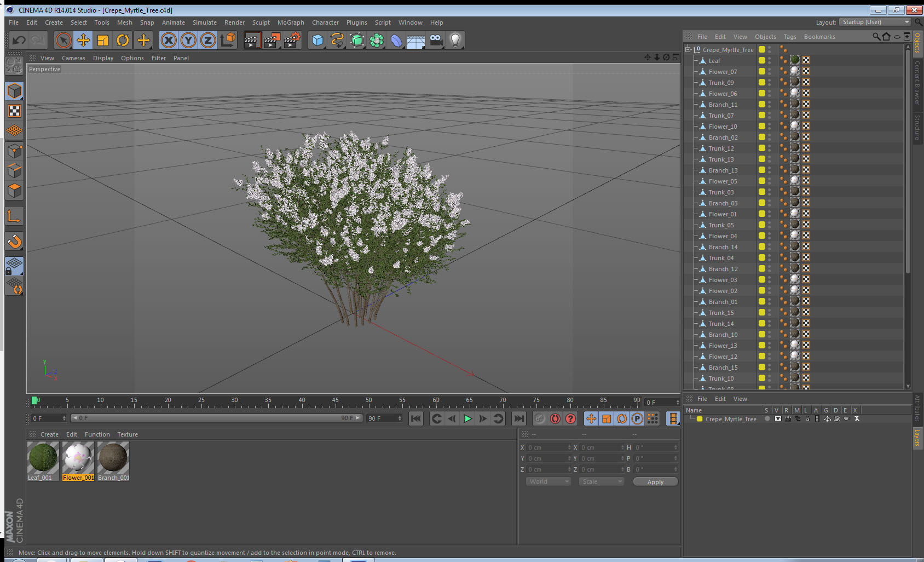The width and height of the screenshot is (924, 562).
Task: Add a Light object
Action: (455, 40)
